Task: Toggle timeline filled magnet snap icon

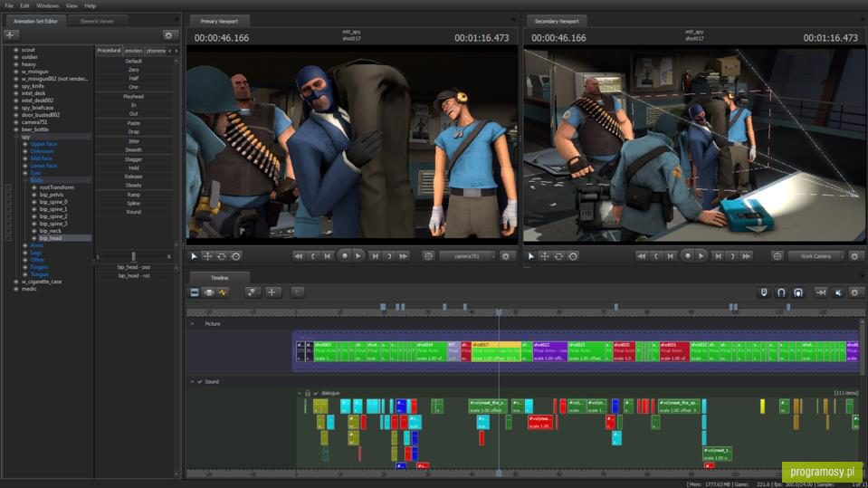Action: click(x=798, y=292)
